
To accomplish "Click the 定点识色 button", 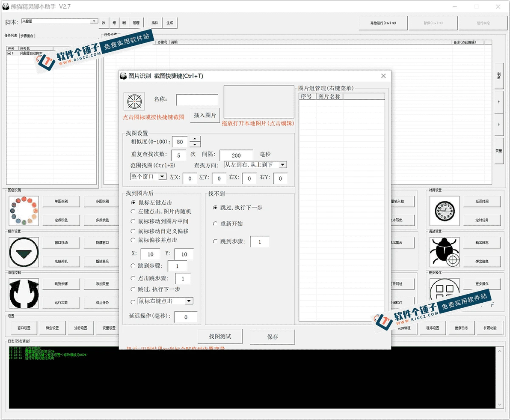I will 61,220.
